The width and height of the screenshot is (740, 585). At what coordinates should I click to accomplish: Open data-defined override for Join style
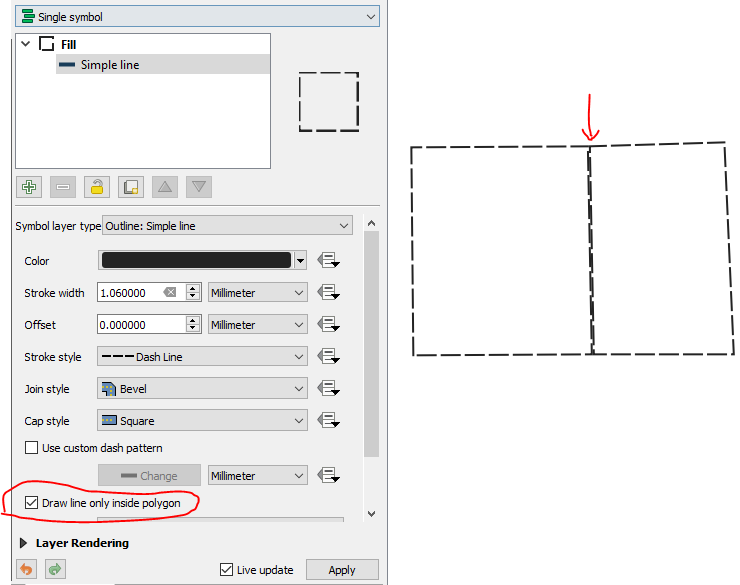pos(328,388)
